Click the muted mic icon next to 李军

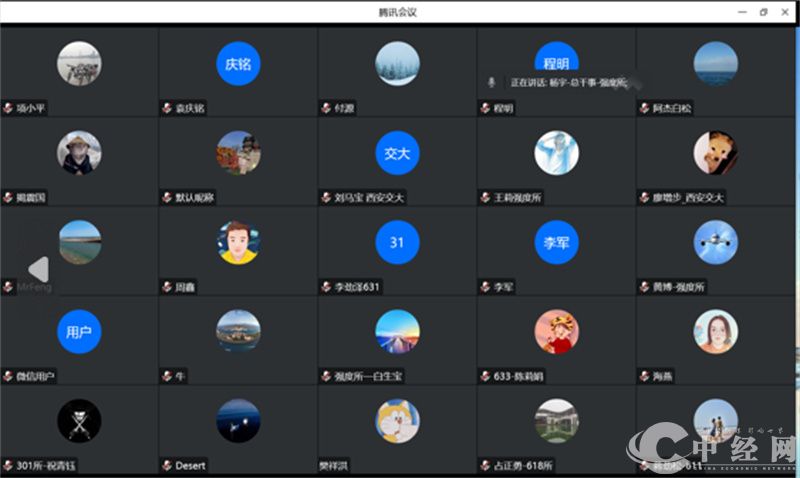click(x=484, y=287)
